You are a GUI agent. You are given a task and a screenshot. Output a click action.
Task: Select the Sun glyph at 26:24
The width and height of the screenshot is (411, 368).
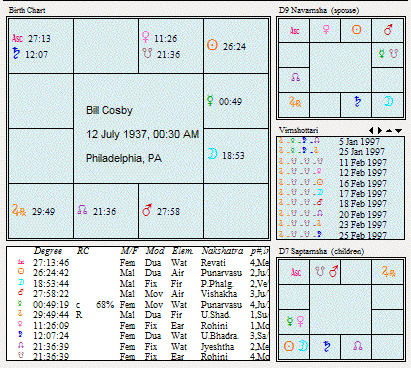(212, 45)
